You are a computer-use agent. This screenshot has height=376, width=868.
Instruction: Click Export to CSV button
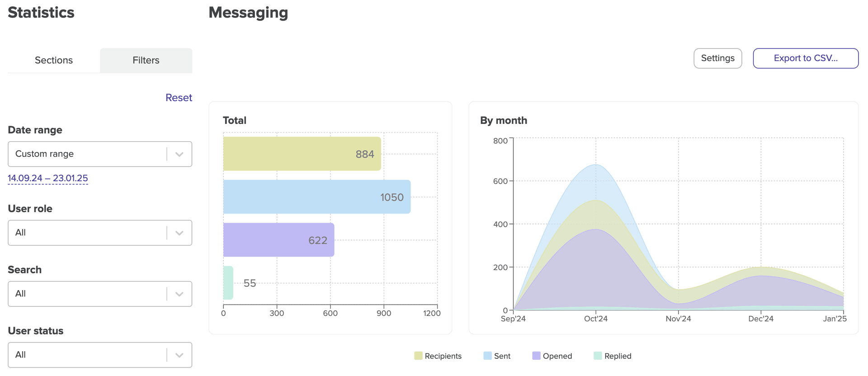click(805, 58)
